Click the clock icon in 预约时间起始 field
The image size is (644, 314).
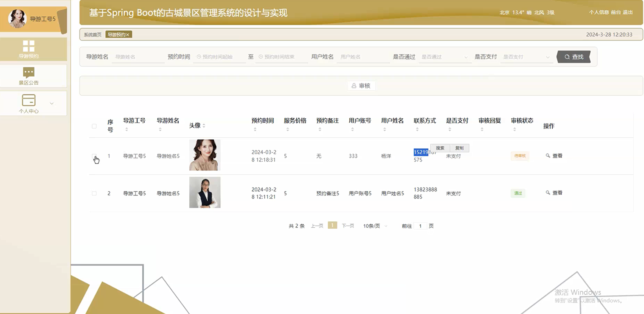tap(199, 57)
